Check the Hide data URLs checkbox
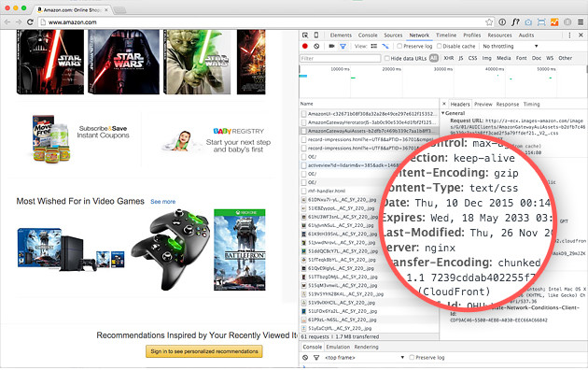588x370 pixels. [x=387, y=58]
